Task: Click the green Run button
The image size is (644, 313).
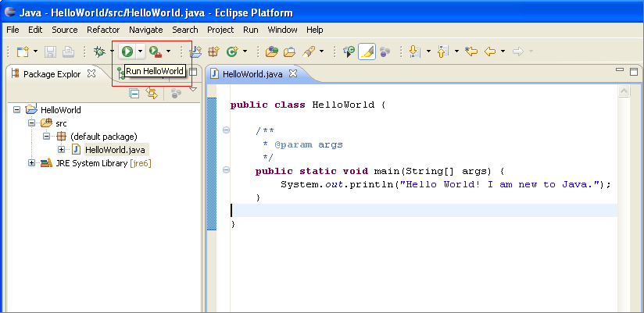Action: click(x=127, y=52)
